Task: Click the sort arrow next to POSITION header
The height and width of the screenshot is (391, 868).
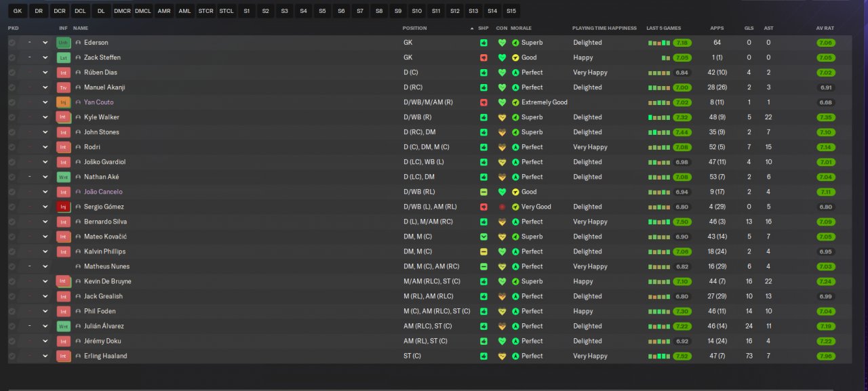Action: point(472,28)
